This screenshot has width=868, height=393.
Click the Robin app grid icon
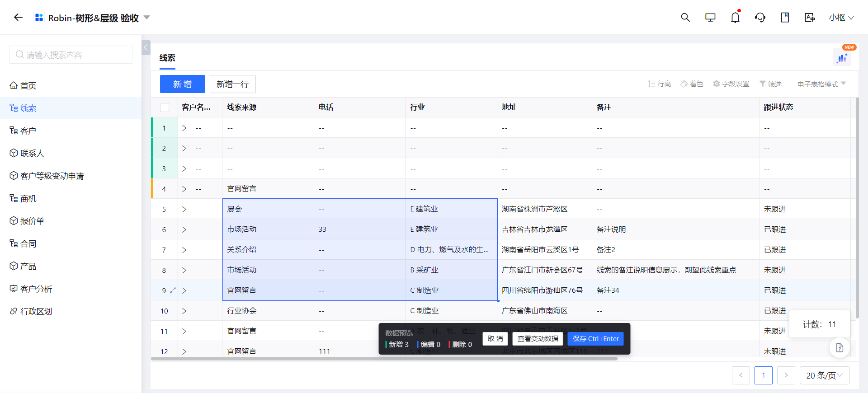pyautogui.click(x=39, y=18)
